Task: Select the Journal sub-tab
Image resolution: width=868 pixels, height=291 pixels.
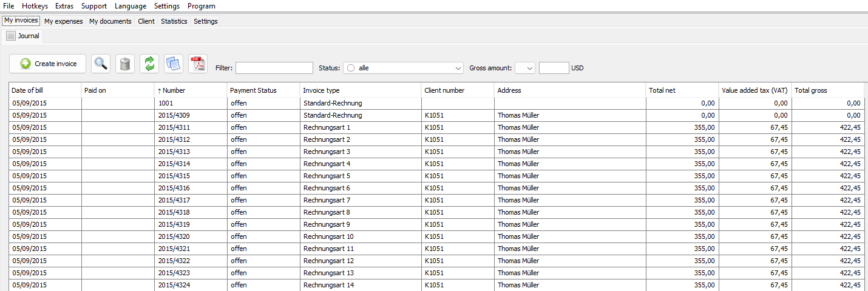Action: pos(23,36)
